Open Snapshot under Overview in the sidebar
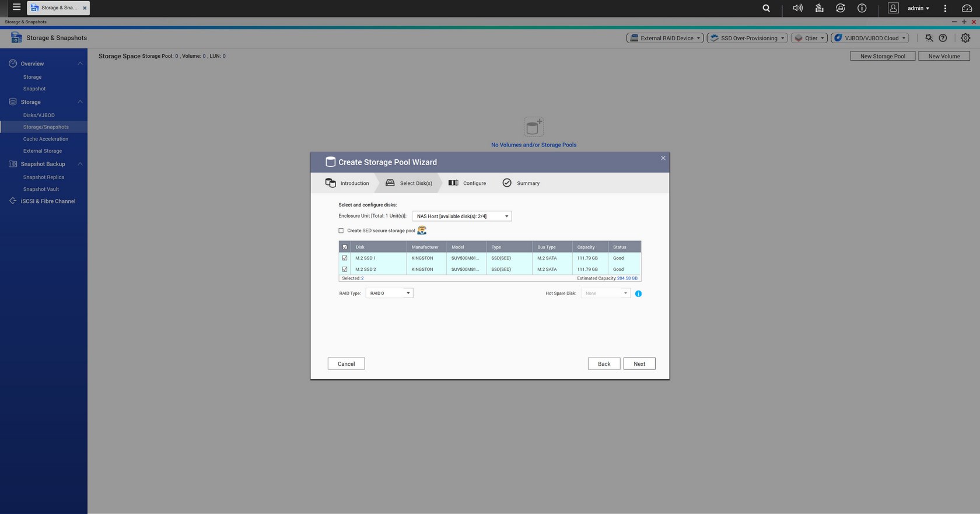This screenshot has height=514, width=980. (34, 89)
